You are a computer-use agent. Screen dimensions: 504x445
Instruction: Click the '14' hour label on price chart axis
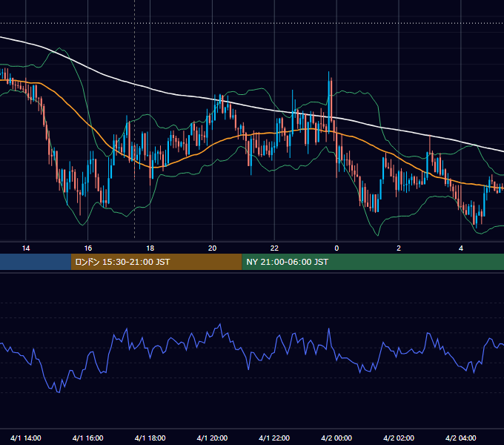click(x=26, y=248)
